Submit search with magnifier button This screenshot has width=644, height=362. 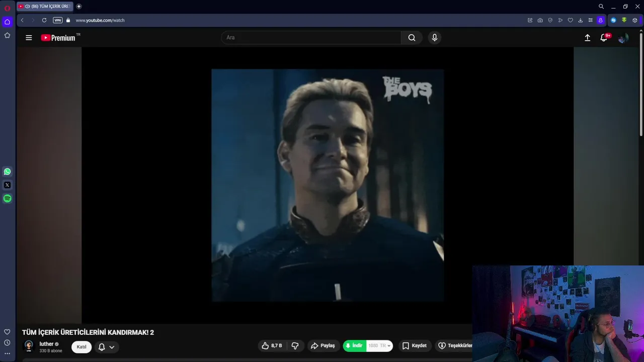[412, 38]
